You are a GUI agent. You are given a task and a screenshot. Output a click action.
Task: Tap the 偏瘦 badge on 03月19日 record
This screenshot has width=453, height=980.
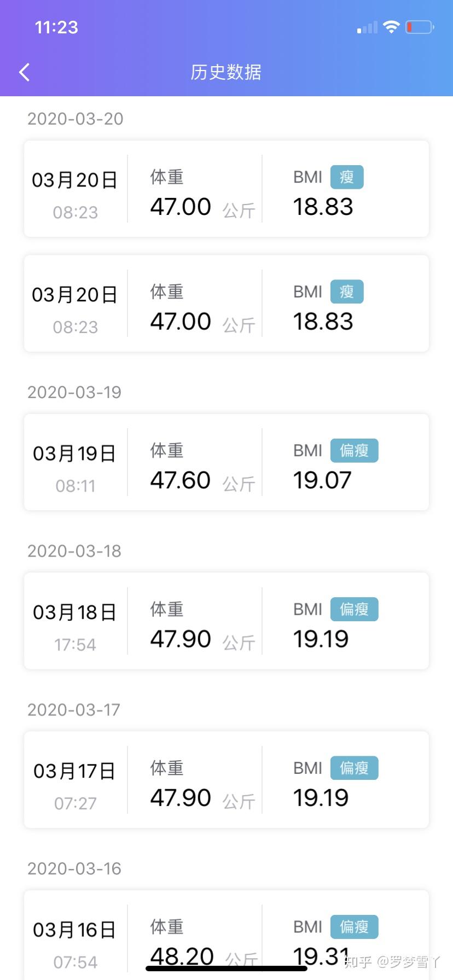pos(354,451)
